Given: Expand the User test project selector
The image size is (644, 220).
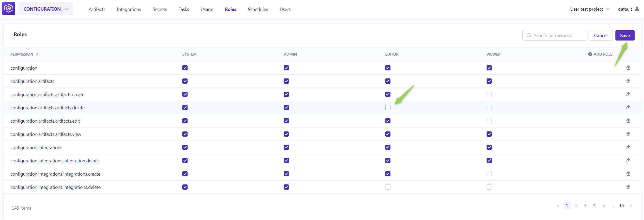Looking at the screenshot, I should 589,9.
